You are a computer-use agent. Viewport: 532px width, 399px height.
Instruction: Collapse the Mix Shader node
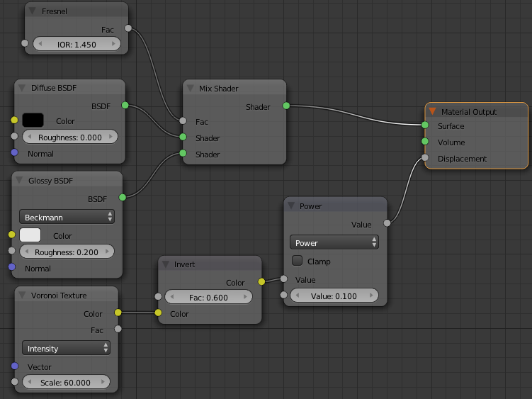[x=190, y=89]
